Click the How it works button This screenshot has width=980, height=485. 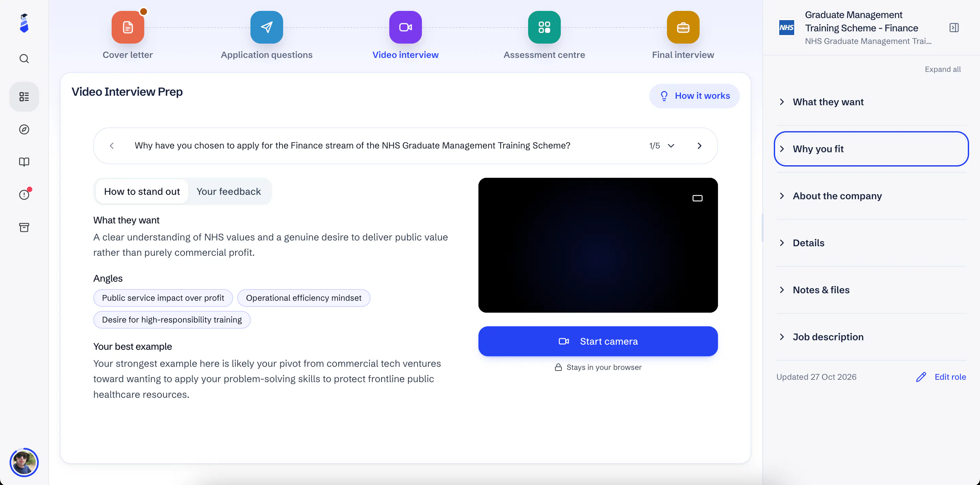tap(694, 96)
